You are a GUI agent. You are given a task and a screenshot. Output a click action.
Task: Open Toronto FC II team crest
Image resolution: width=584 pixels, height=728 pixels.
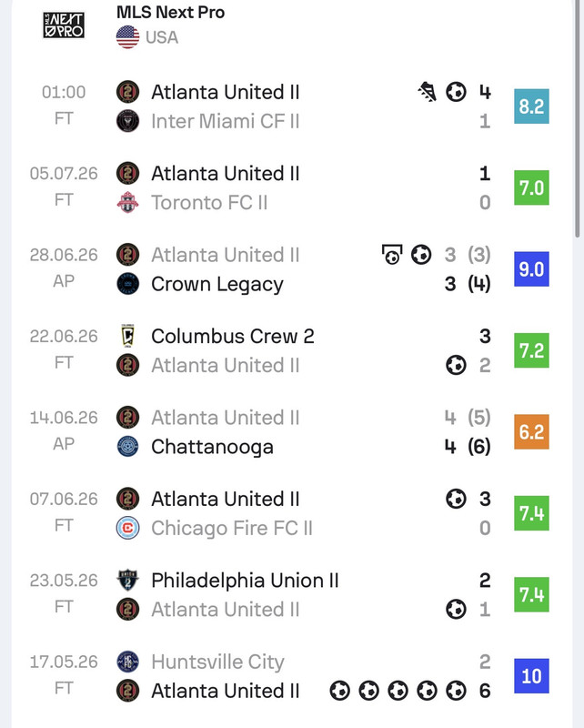coord(127,202)
